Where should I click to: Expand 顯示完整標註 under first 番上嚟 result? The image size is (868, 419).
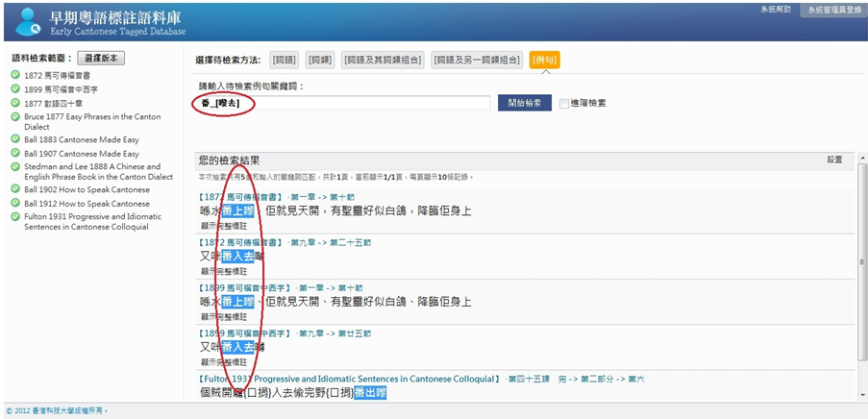[224, 226]
